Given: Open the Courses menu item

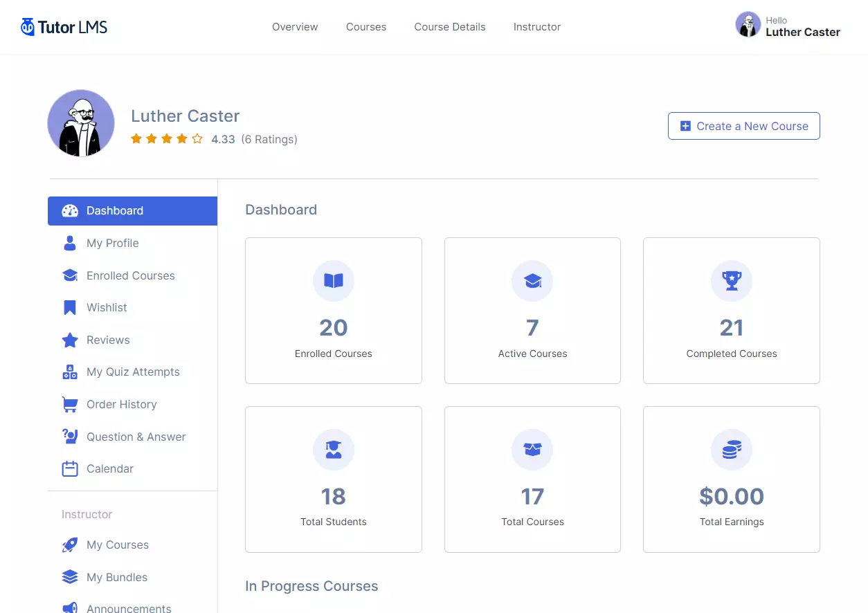Looking at the screenshot, I should point(366,27).
